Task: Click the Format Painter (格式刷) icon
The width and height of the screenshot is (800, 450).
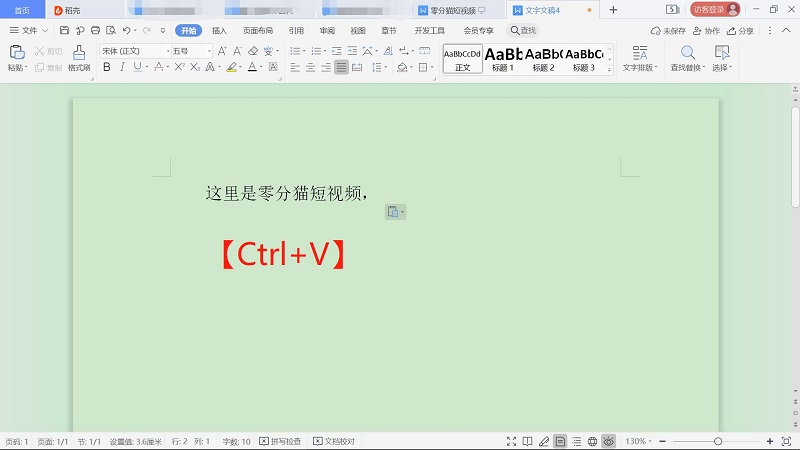Action: point(79,53)
